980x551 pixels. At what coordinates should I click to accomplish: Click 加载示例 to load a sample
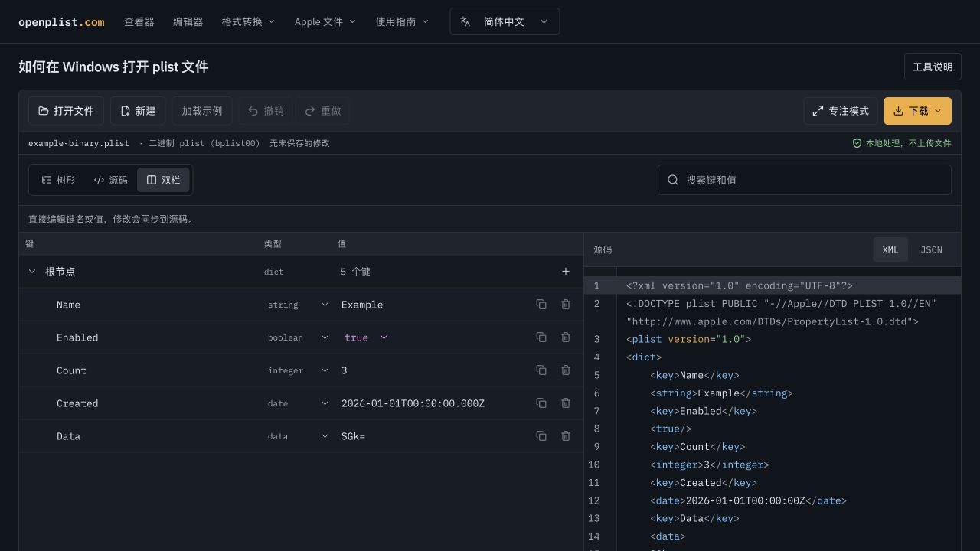tap(202, 111)
